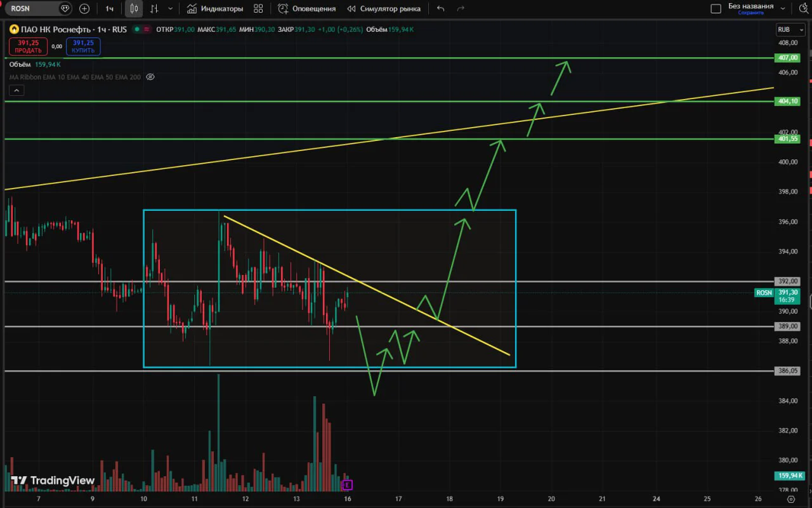
Task: Toggle MA Ribbon indicator visibility eye
Action: [x=150, y=77]
